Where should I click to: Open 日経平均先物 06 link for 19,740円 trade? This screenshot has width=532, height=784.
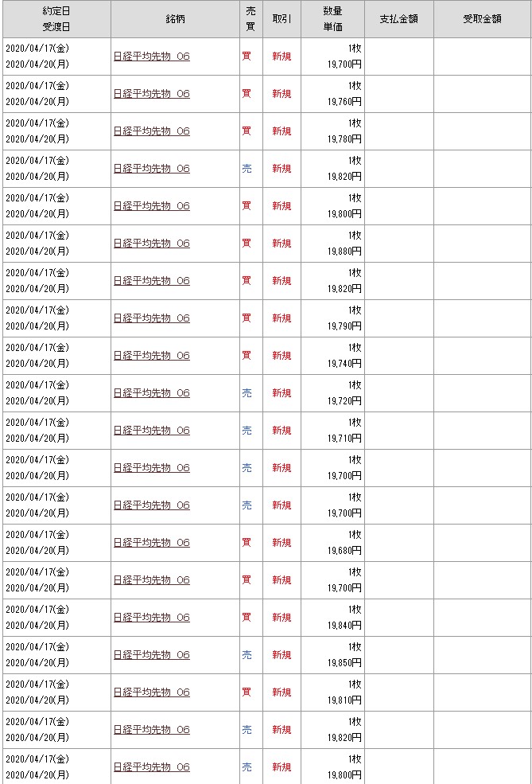click(x=152, y=356)
